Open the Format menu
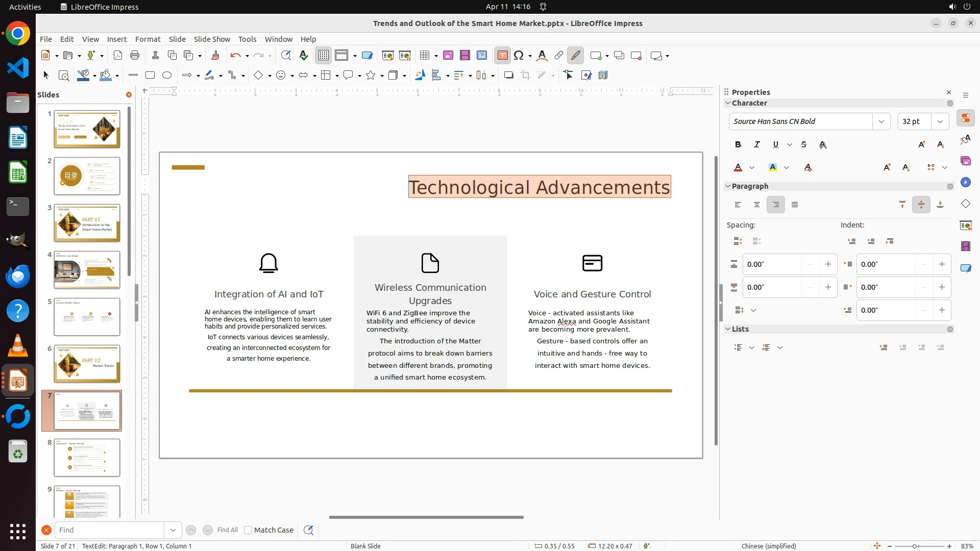Image resolution: width=980 pixels, height=551 pixels. tap(148, 39)
